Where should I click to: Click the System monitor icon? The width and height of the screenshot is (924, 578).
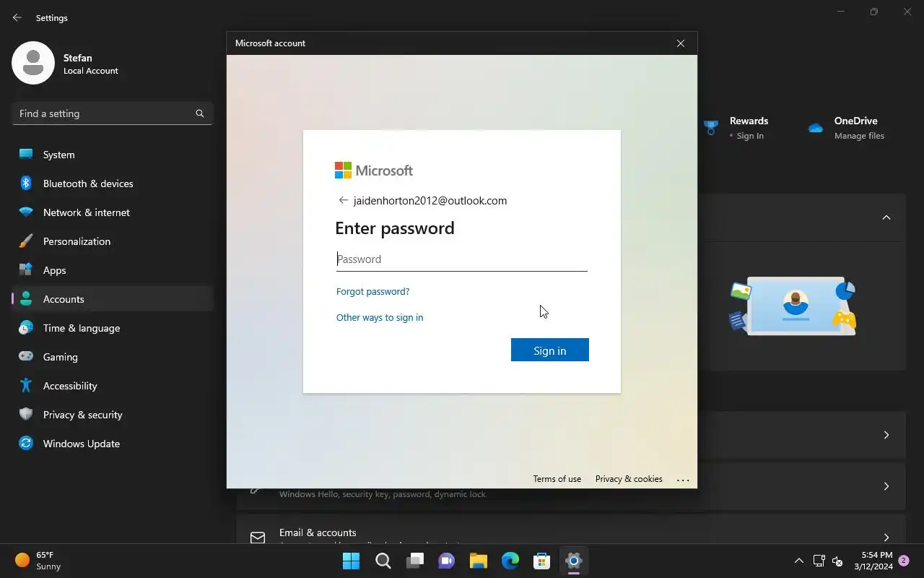pos(26,155)
